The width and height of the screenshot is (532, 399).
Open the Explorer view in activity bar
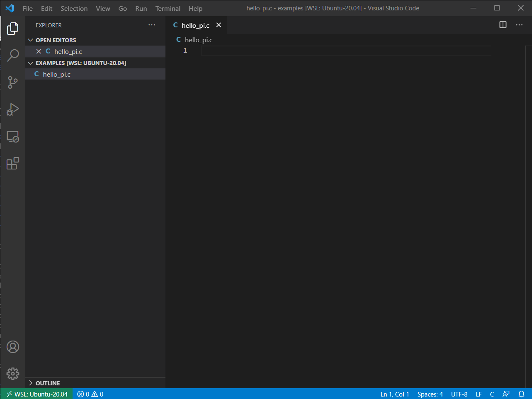[13, 29]
